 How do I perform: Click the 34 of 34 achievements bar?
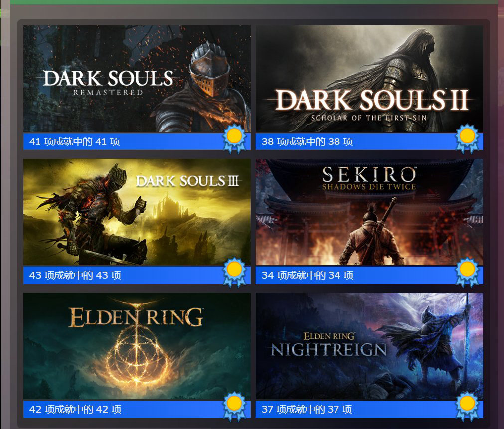[369, 275]
